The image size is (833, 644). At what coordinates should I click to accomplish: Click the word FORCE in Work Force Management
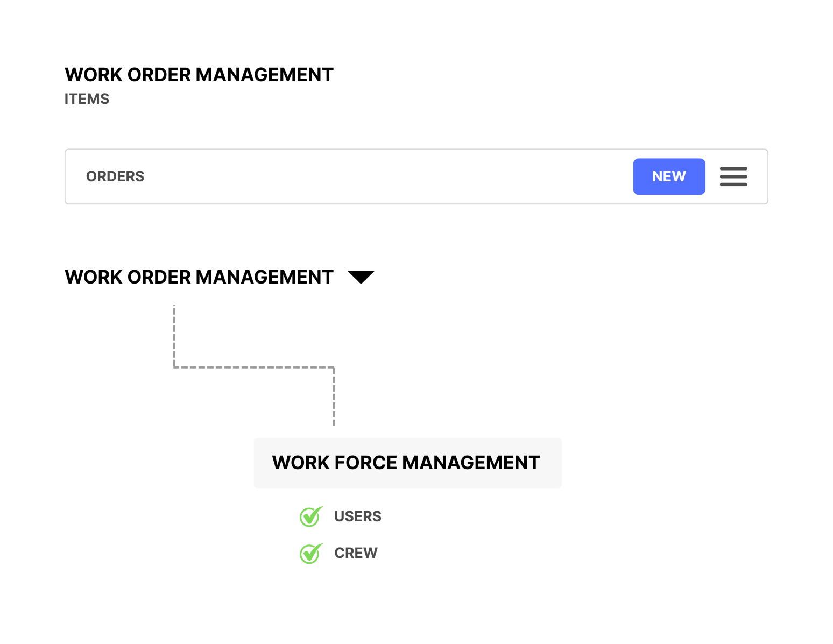coord(366,463)
